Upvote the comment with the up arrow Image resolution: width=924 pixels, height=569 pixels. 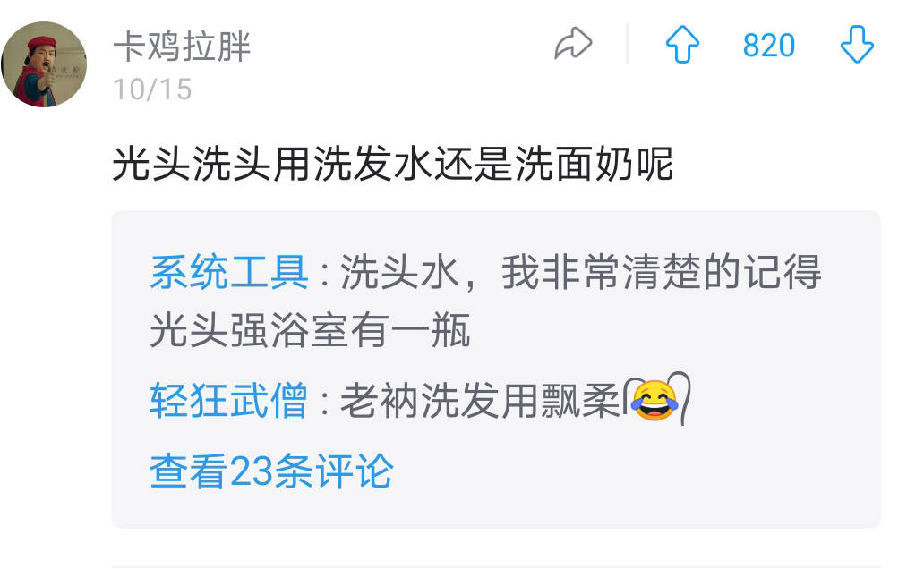(x=681, y=44)
